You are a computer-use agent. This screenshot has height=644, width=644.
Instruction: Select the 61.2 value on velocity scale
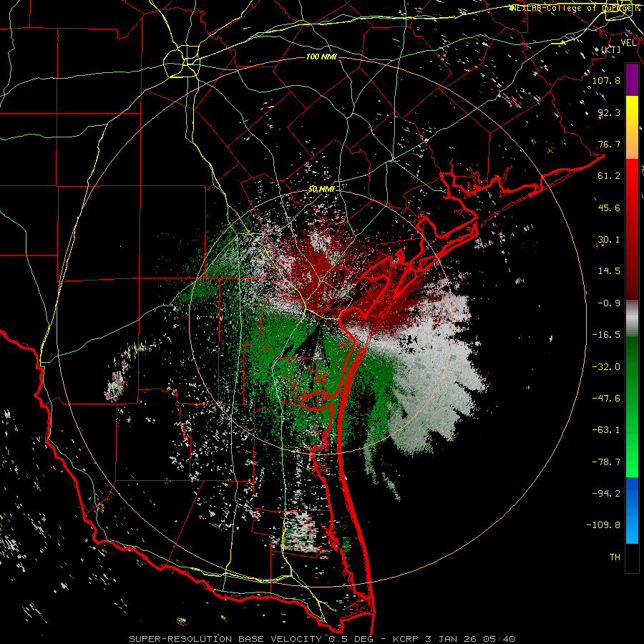(x=609, y=176)
